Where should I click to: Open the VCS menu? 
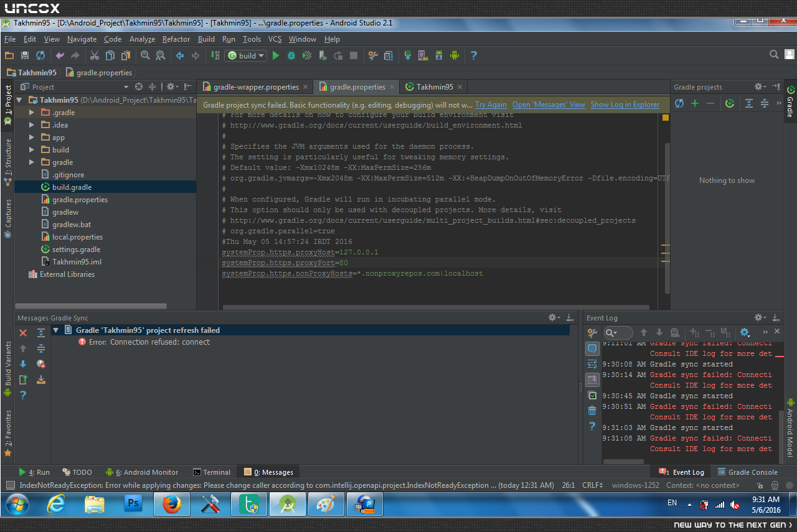(x=275, y=39)
